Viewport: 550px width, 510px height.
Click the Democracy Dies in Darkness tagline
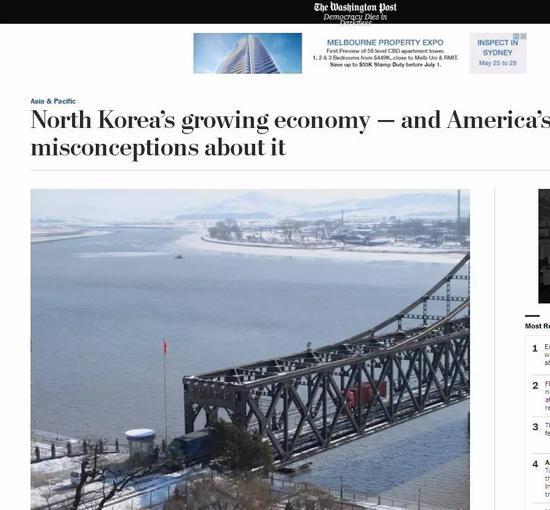[355, 19]
